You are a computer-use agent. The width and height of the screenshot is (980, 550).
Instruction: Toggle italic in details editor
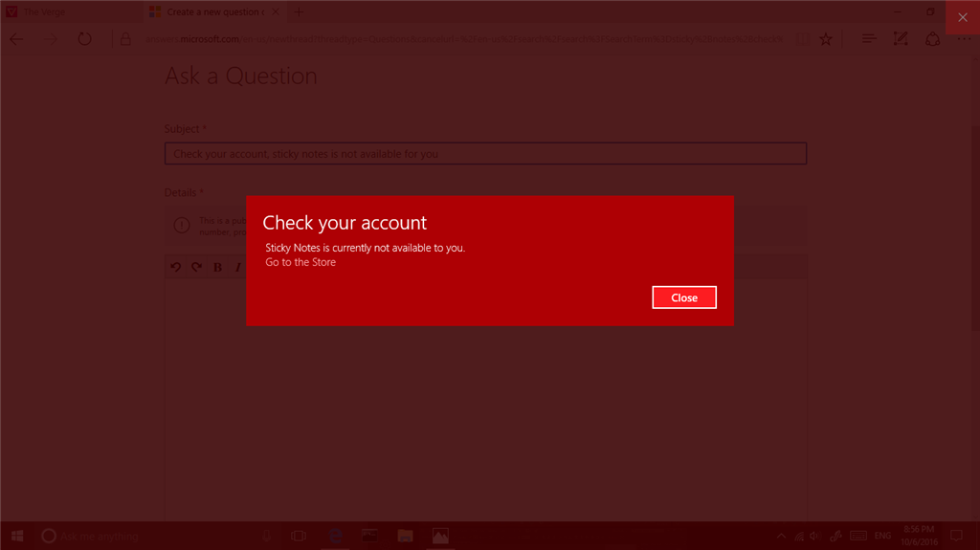237,267
